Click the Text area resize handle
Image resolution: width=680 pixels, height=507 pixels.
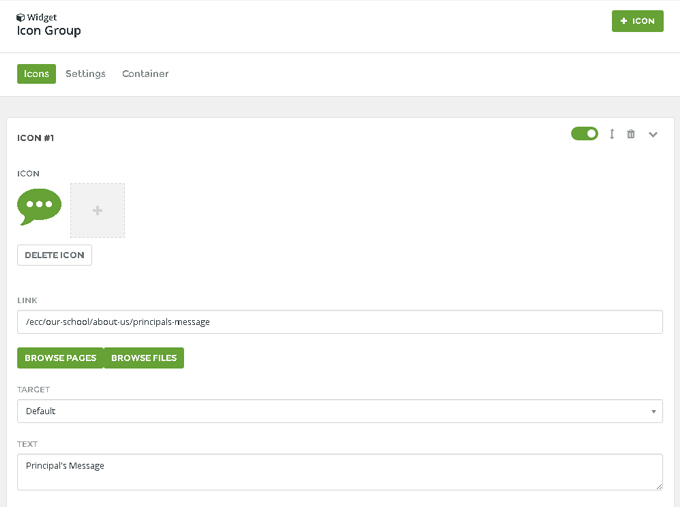[x=658, y=486]
